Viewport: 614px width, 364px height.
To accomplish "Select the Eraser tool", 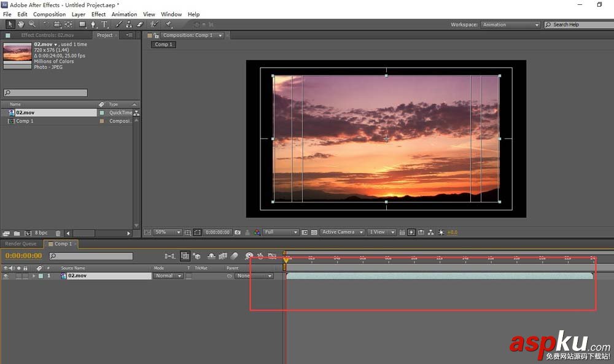I will pyautogui.click(x=139, y=25).
